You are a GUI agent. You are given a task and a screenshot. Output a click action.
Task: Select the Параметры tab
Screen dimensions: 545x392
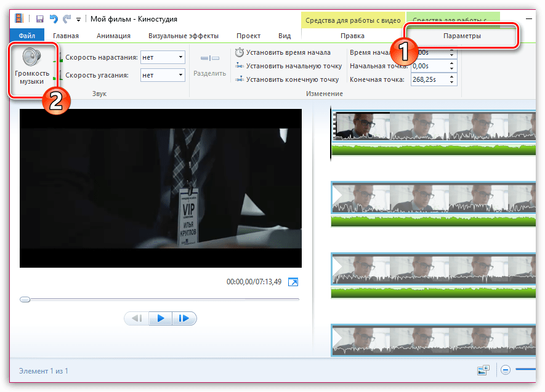[x=462, y=36]
